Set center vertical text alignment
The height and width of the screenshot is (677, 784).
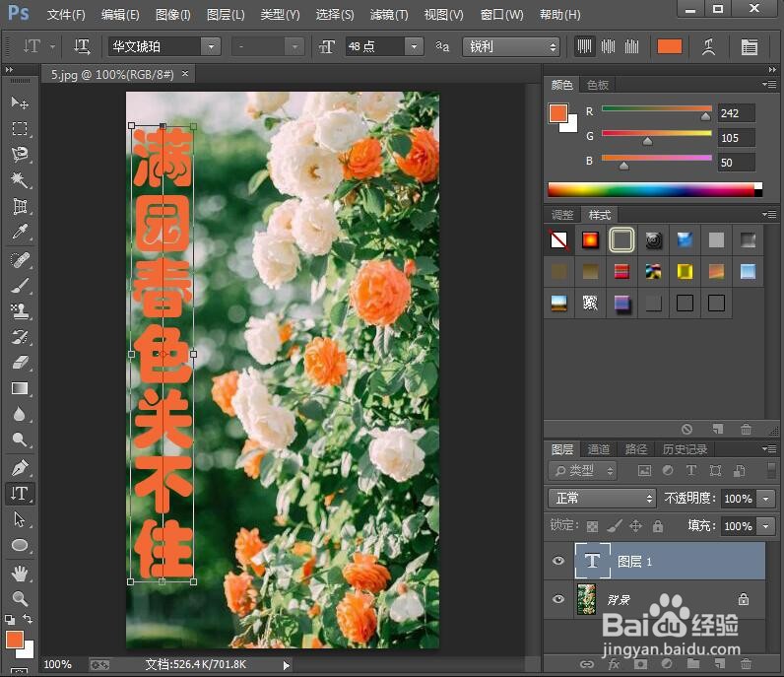tap(608, 47)
